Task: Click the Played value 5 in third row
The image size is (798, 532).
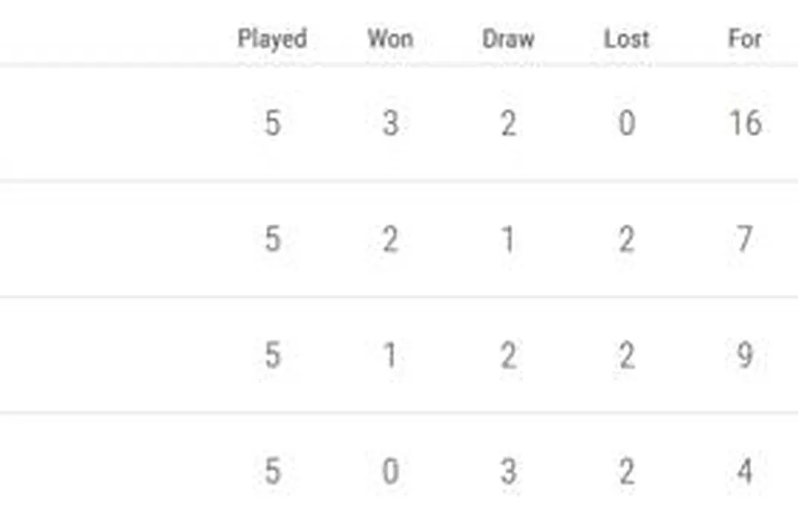Action: [272, 356]
